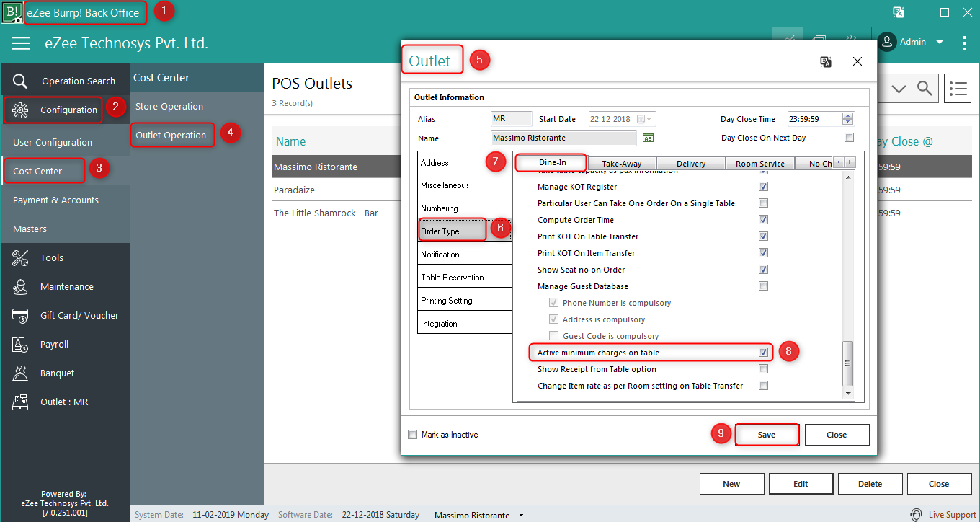
Task: Toggle Change Item rate on Table Transfer
Action: click(x=763, y=386)
